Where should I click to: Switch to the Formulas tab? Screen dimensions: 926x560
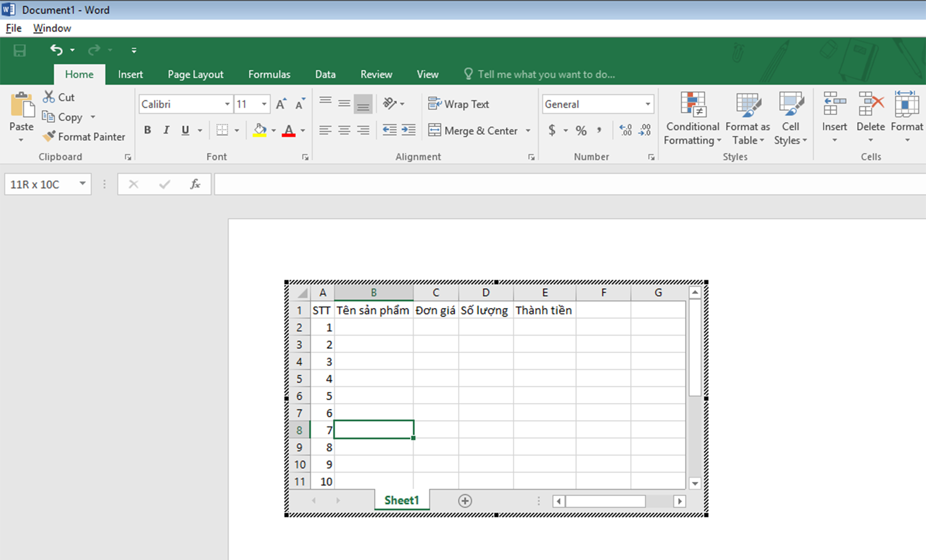coord(269,74)
